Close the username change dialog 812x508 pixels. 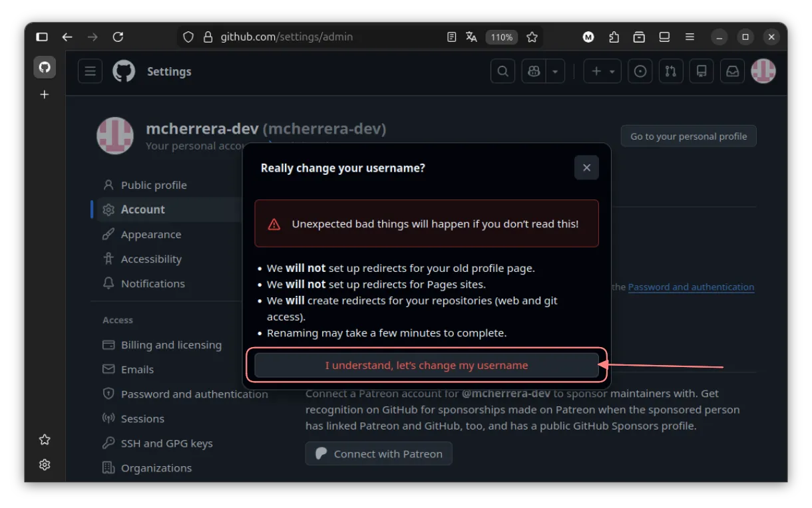tap(586, 168)
